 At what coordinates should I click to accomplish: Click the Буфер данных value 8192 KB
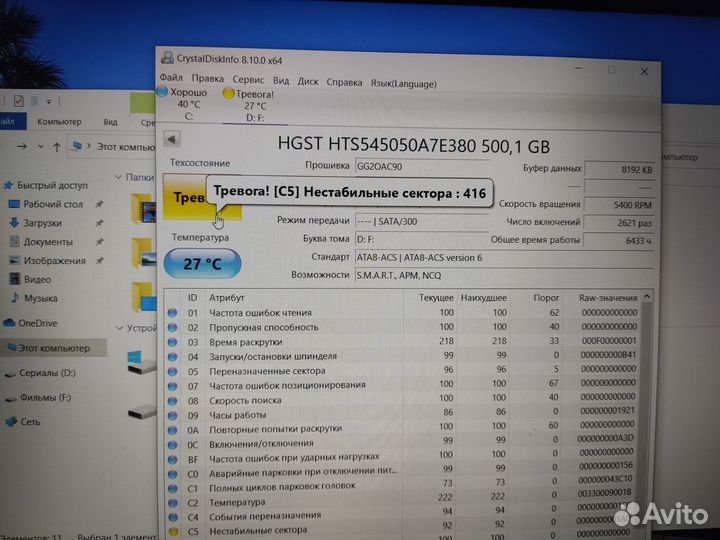click(619, 169)
